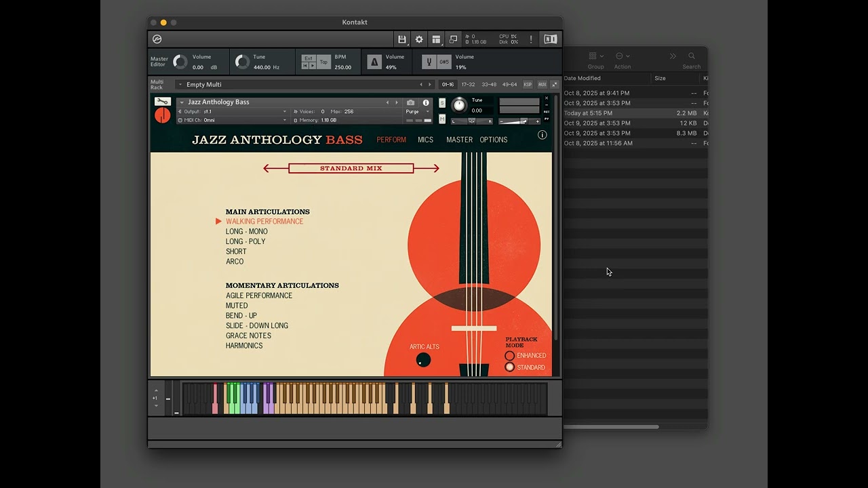Image resolution: width=868 pixels, height=488 pixels.
Task: Select Harmonics momentary articulation
Action: click(244, 346)
